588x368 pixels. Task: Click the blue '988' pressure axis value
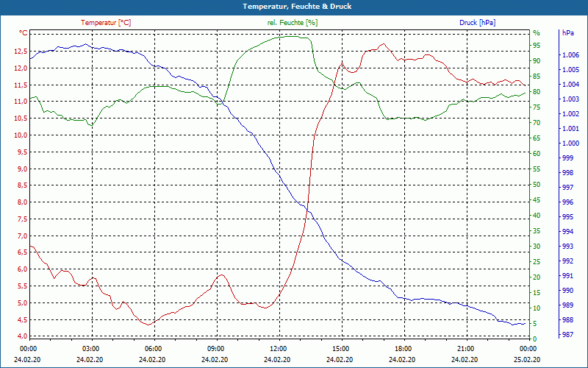[x=568, y=320]
